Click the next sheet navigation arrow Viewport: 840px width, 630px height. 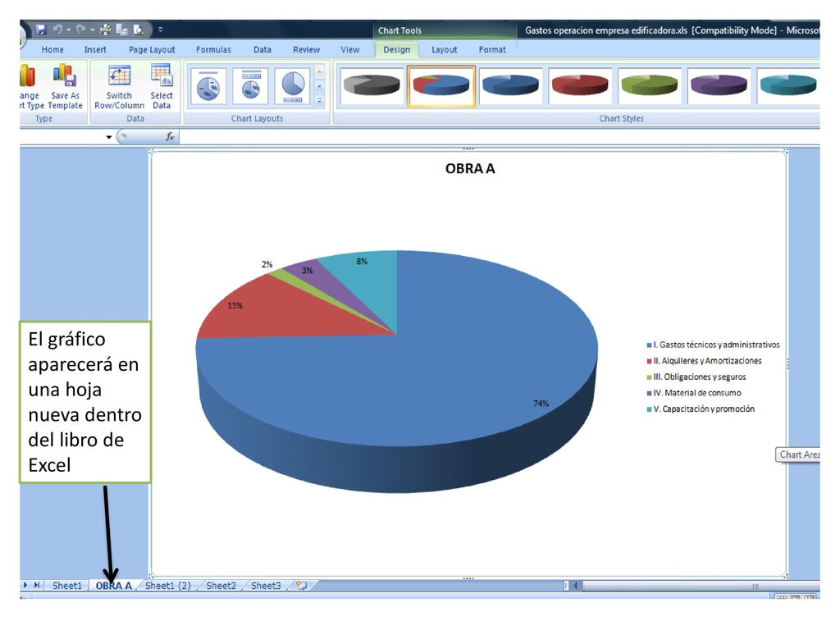coord(25,585)
